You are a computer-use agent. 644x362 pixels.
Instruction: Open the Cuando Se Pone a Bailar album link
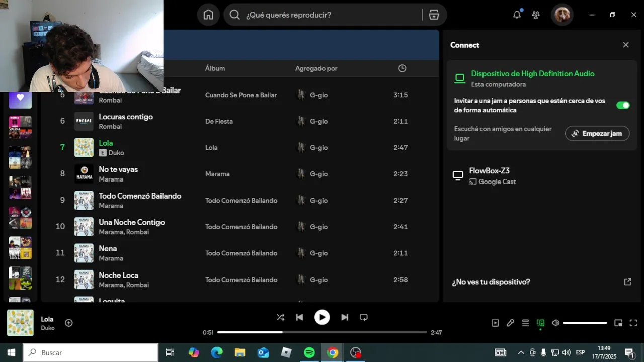click(241, 95)
